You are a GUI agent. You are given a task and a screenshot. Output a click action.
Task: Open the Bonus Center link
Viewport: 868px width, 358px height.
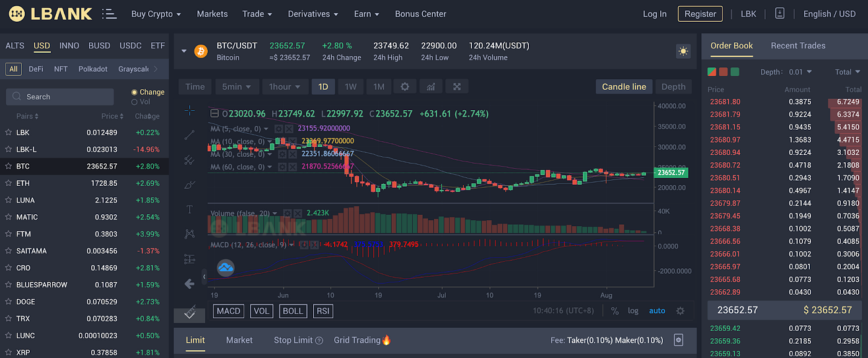click(420, 14)
